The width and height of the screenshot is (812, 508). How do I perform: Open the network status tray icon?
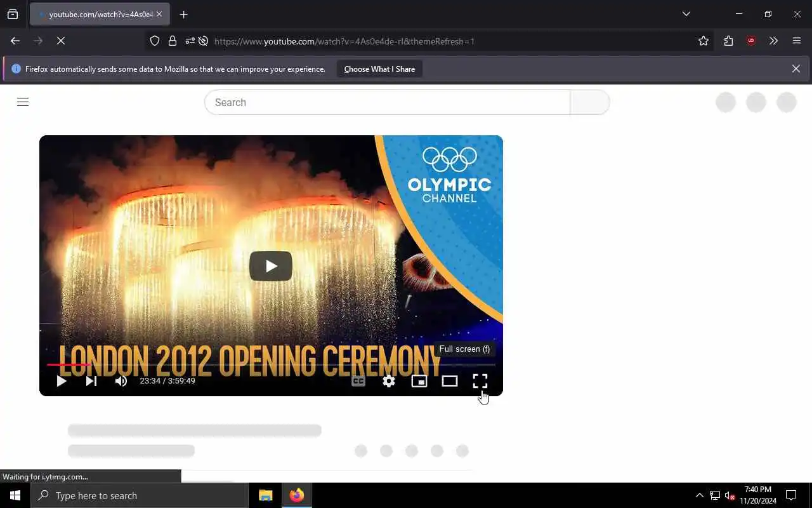click(x=715, y=495)
